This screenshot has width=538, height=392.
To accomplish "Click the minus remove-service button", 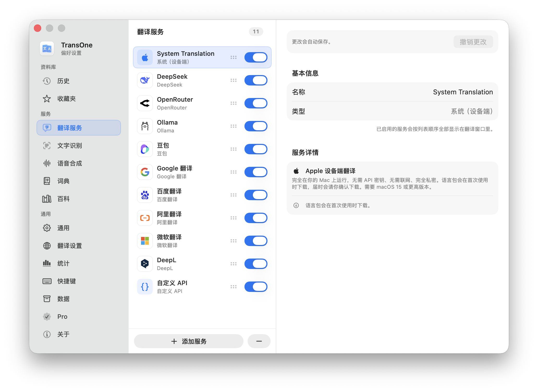I will tap(259, 341).
